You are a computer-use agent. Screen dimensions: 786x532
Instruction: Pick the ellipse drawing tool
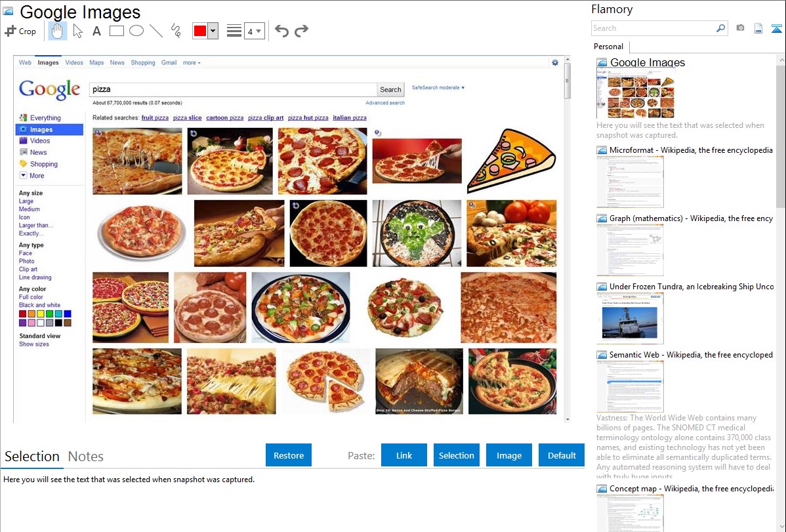[x=136, y=31]
